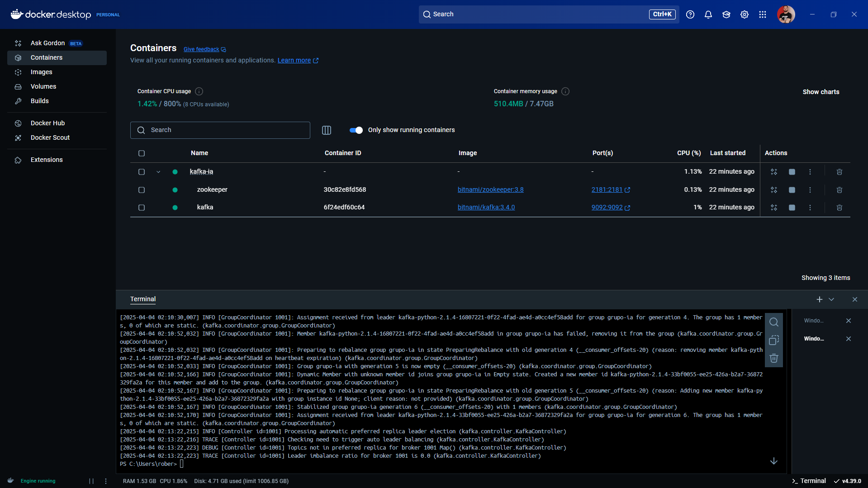Delete the kafka container

(840, 208)
